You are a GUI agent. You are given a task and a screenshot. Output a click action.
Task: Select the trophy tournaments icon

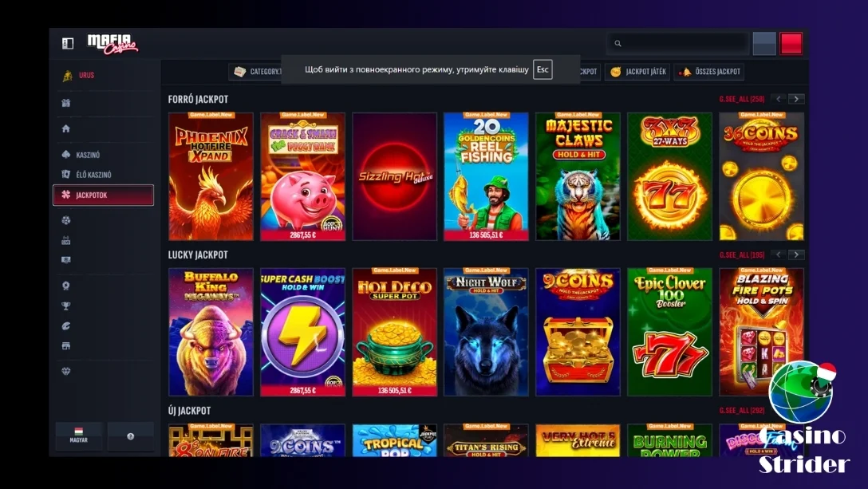(66, 305)
